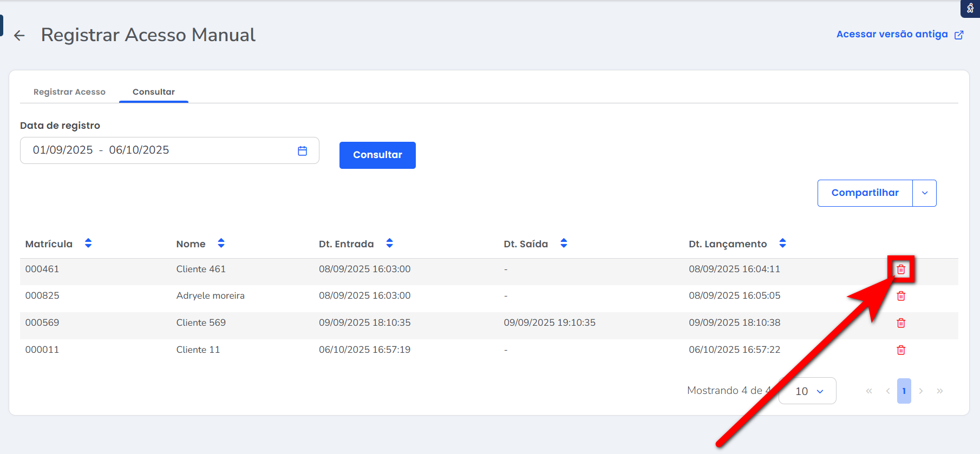Image resolution: width=980 pixels, height=454 pixels.
Task: Switch to the Registrar Acesso tab
Action: [x=69, y=92]
